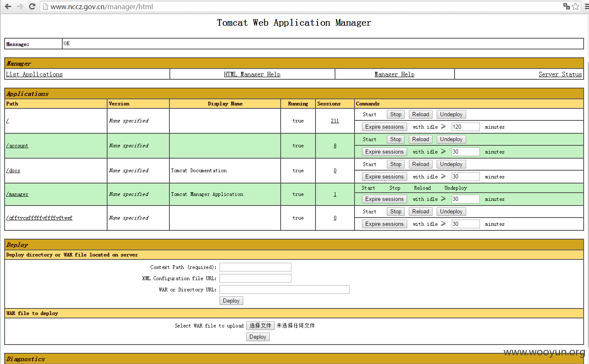589x364 pixels.
Task: Open Server Status link
Action: click(x=560, y=74)
